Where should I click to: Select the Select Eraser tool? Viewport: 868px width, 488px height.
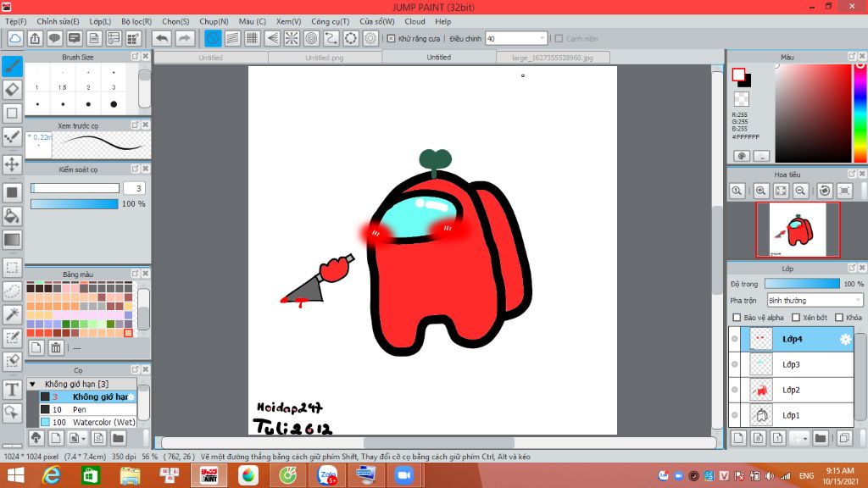(12, 361)
